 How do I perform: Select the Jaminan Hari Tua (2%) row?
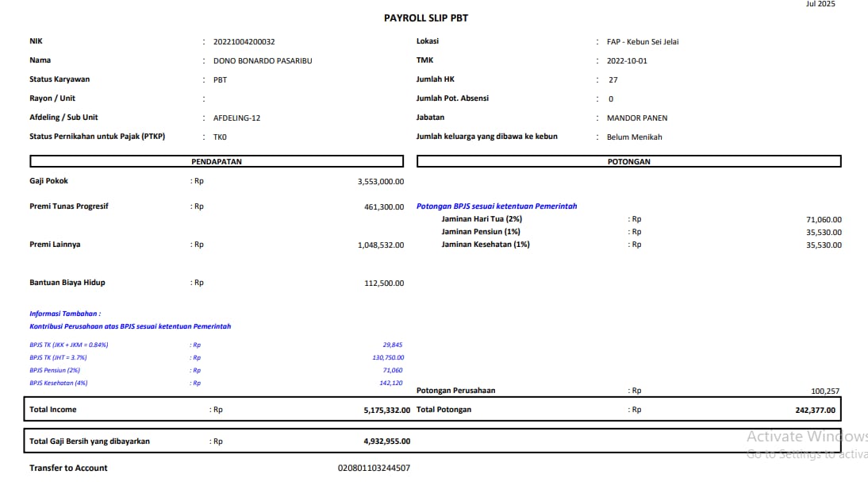pyautogui.click(x=482, y=219)
